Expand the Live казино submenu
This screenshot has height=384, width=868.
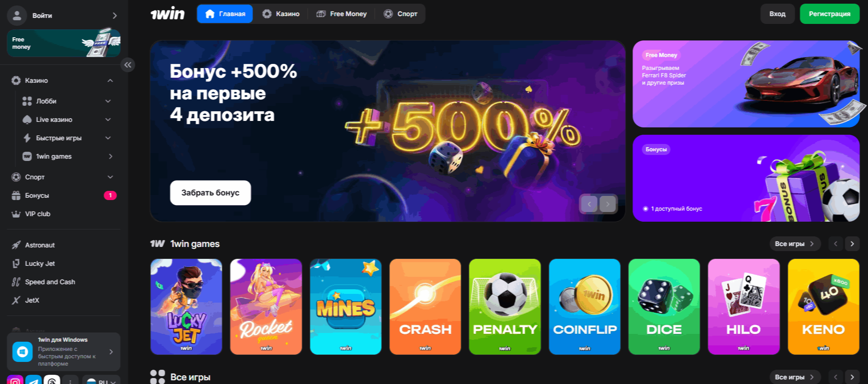108,120
